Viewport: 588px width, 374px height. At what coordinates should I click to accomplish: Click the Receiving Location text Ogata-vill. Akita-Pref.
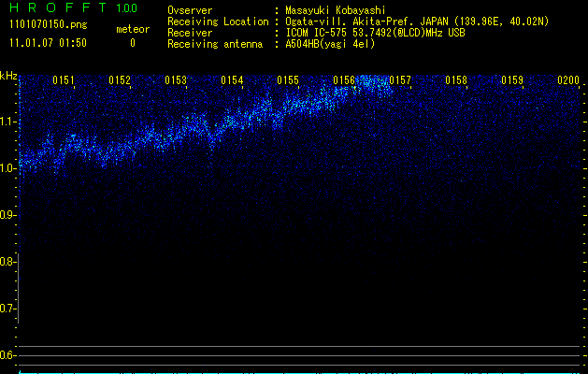348,22
